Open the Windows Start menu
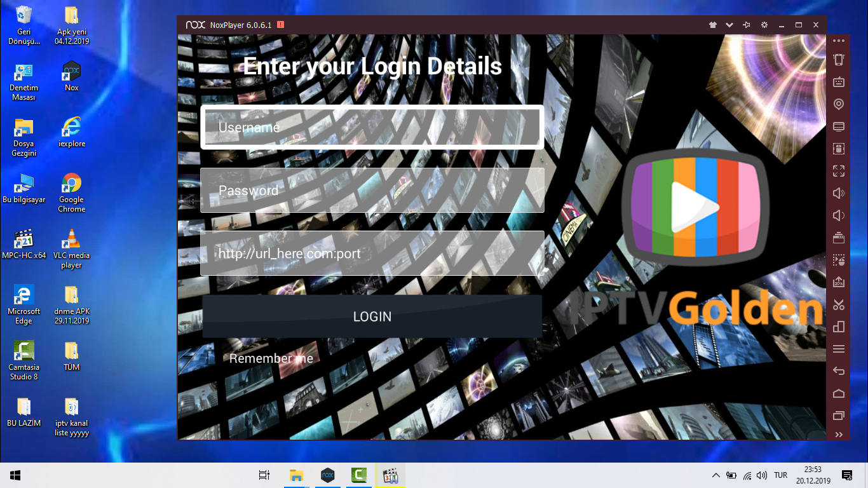Image resolution: width=868 pixels, height=488 pixels. pos(15,475)
